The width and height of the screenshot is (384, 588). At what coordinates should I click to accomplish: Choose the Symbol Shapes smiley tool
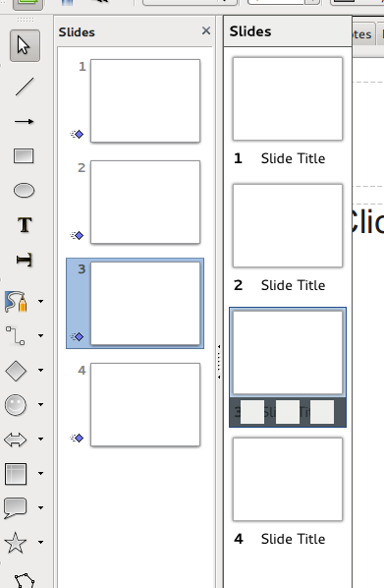click(x=16, y=405)
